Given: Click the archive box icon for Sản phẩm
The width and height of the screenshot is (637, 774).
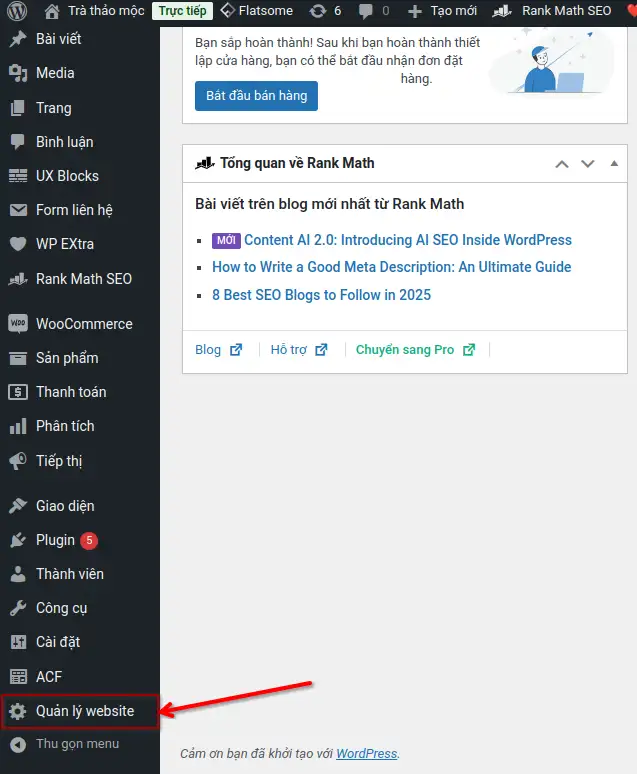Looking at the screenshot, I should click(x=18, y=358).
